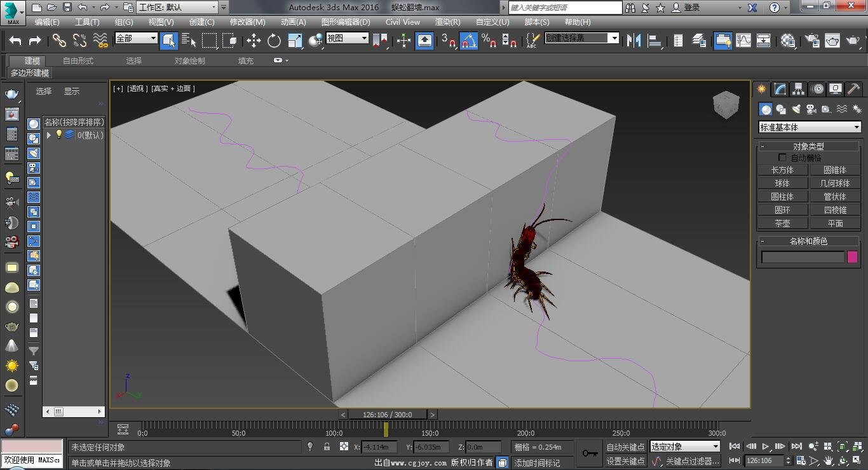
Task: Click the X coordinate field
Action: point(379,447)
